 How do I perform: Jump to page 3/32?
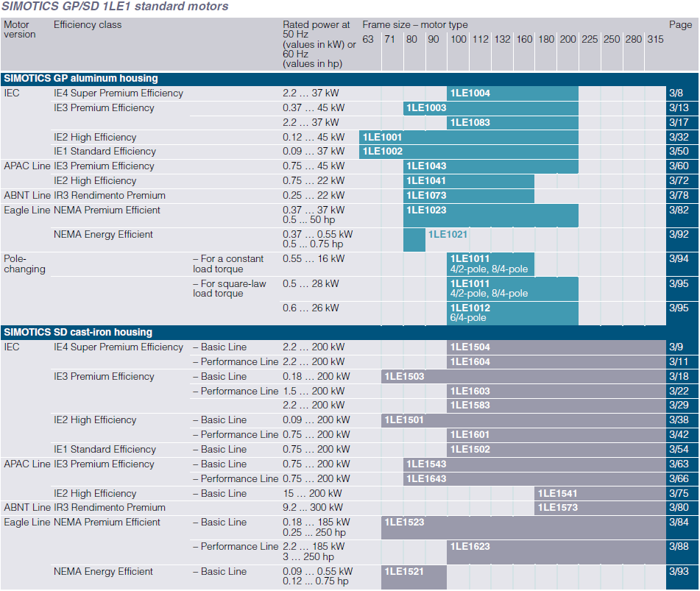tap(679, 138)
